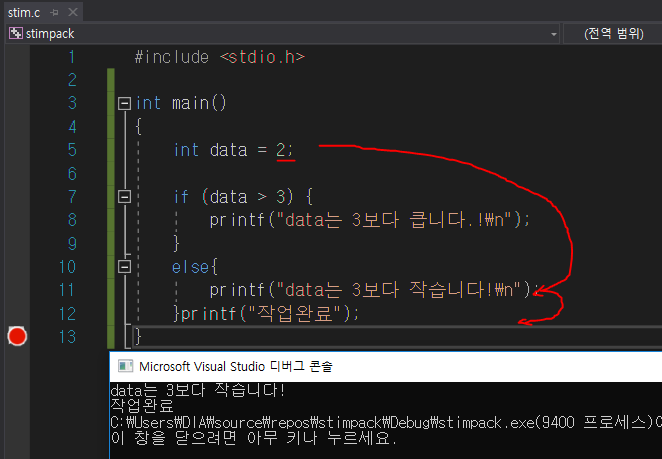Click the console stimpack.exe path line
662x459 pixels.
point(386,422)
